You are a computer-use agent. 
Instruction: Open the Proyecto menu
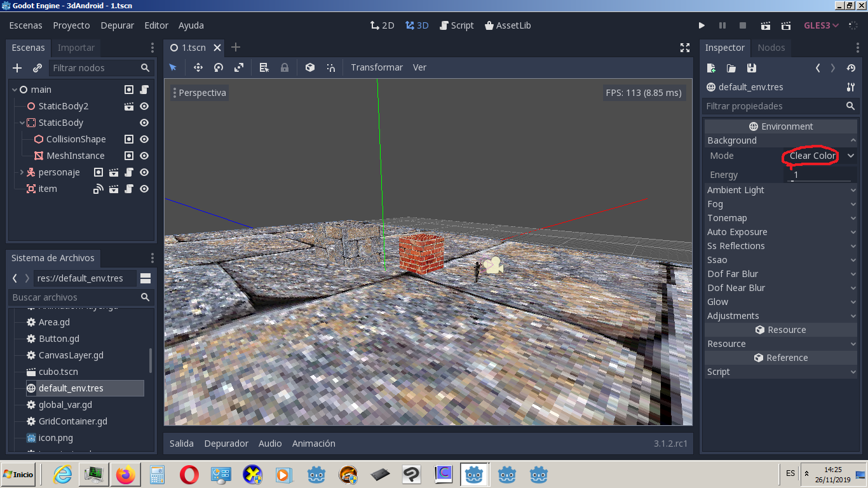[71, 25]
